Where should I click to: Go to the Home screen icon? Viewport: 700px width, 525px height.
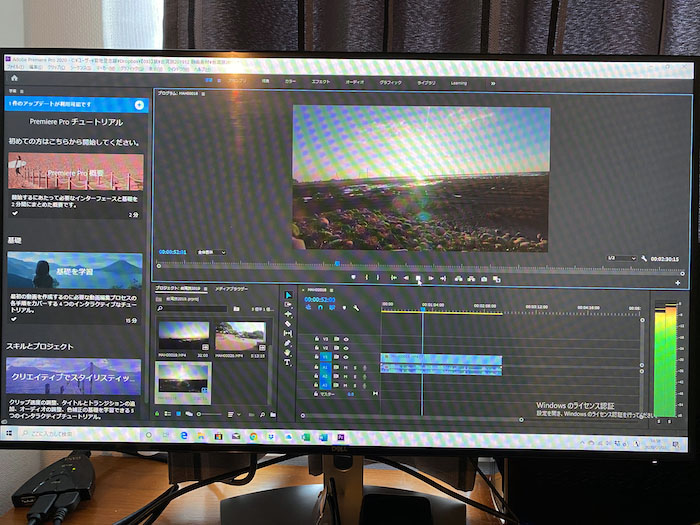(x=14, y=78)
